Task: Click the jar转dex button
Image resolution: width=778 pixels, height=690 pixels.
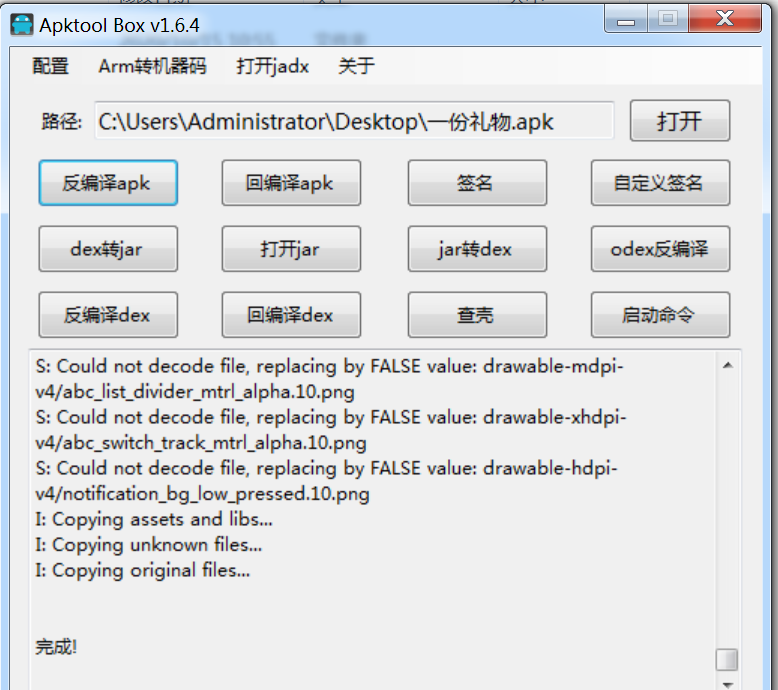Action: click(477, 249)
